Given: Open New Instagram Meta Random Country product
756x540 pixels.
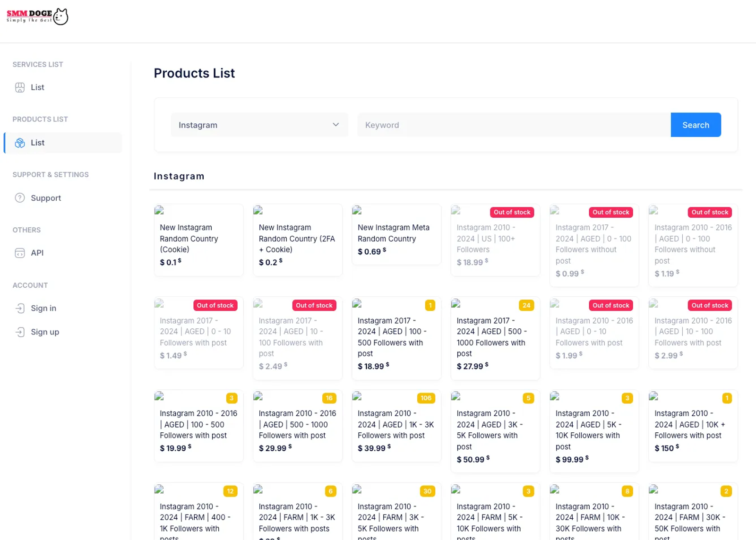Looking at the screenshot, I should click(396, 234).
